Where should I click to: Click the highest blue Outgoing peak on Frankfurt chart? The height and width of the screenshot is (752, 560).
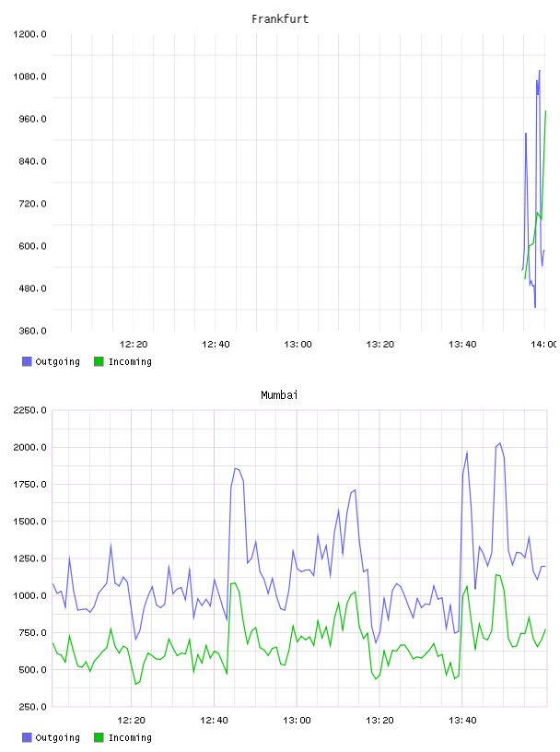[540, 71]
